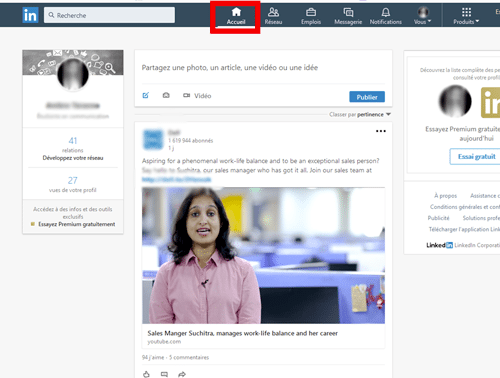Click Essayez Premium gratuitement link

tap(77, 224)
